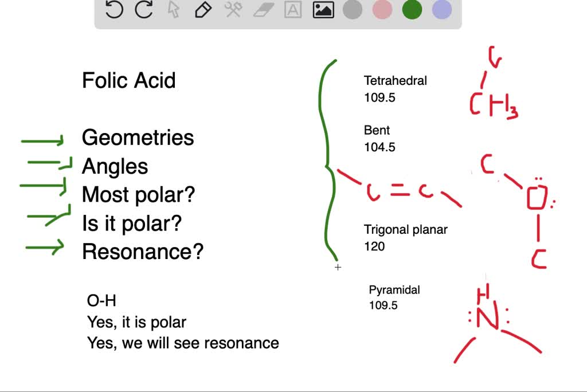Pick the gray color swatch
This screenshot has height=392, width=587.
coord(352,10)
